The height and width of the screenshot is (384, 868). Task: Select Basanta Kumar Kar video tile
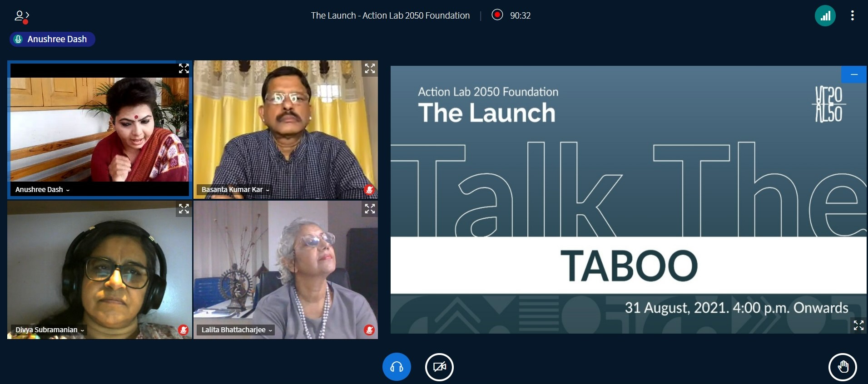[x=286, y=130]
